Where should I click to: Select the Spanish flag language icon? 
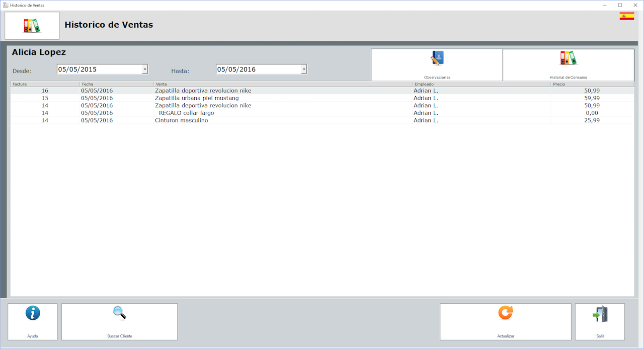626,16
